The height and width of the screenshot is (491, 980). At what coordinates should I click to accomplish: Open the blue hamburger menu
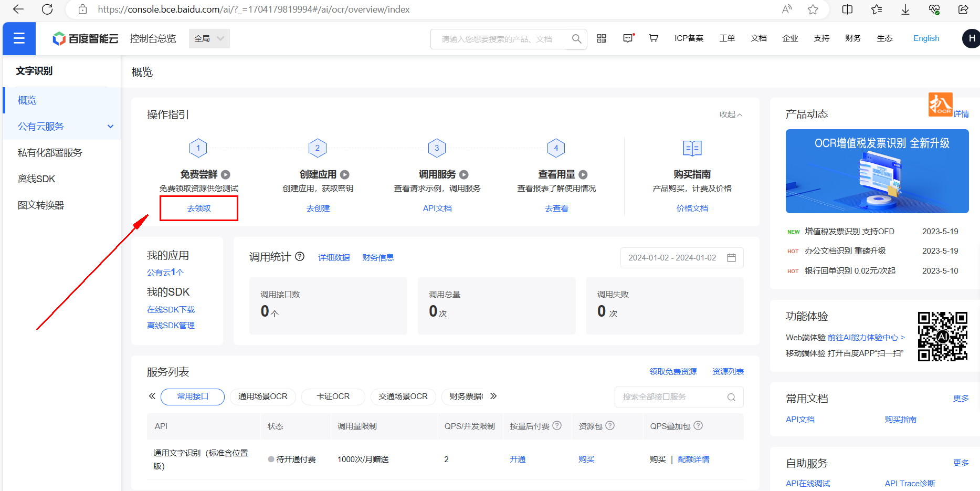coord(19,38)
